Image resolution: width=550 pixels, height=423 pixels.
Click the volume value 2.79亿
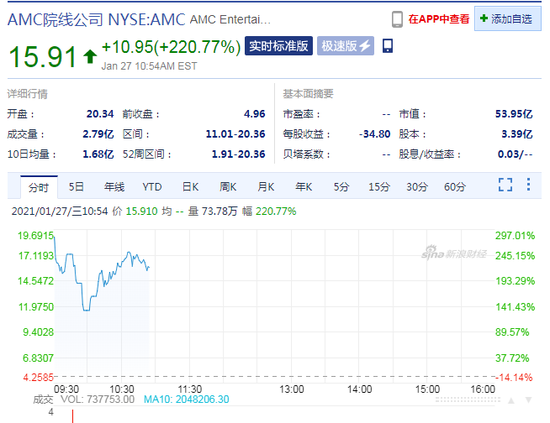(98, 134)
